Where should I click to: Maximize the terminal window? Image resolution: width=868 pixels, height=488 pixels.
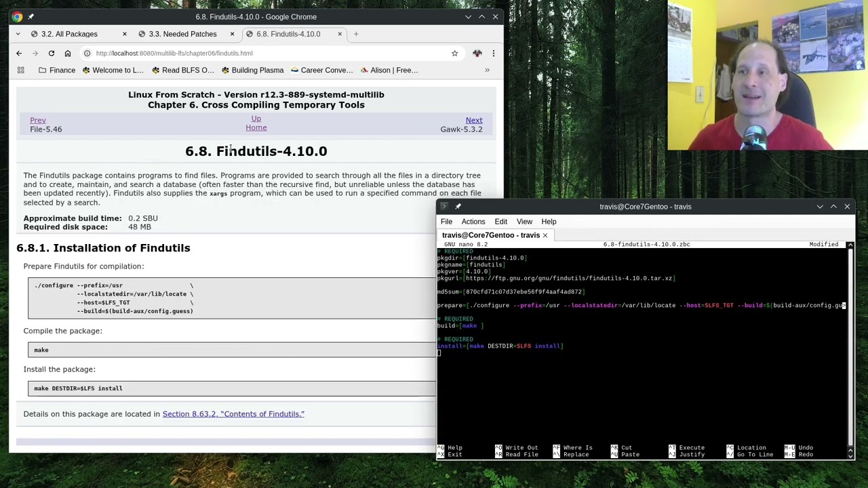[833, 206]
